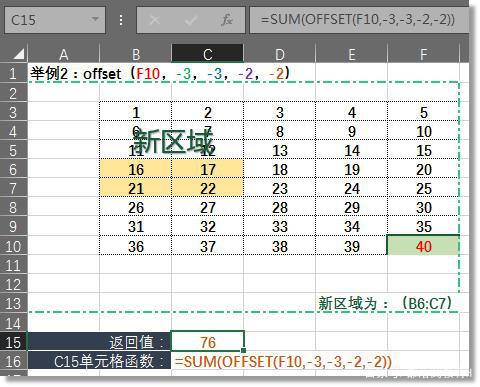Click the enter checkmark formula button

point(191,20)
